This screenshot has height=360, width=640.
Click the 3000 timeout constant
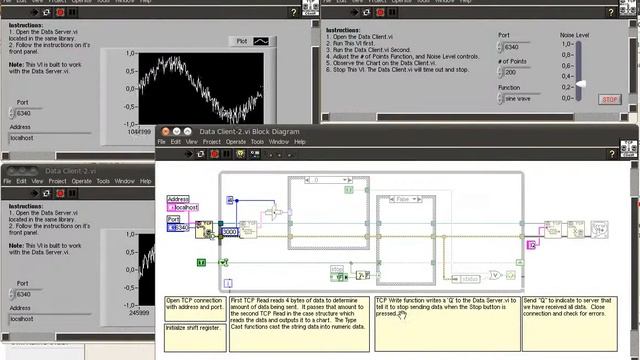click(x=229, y=231)
